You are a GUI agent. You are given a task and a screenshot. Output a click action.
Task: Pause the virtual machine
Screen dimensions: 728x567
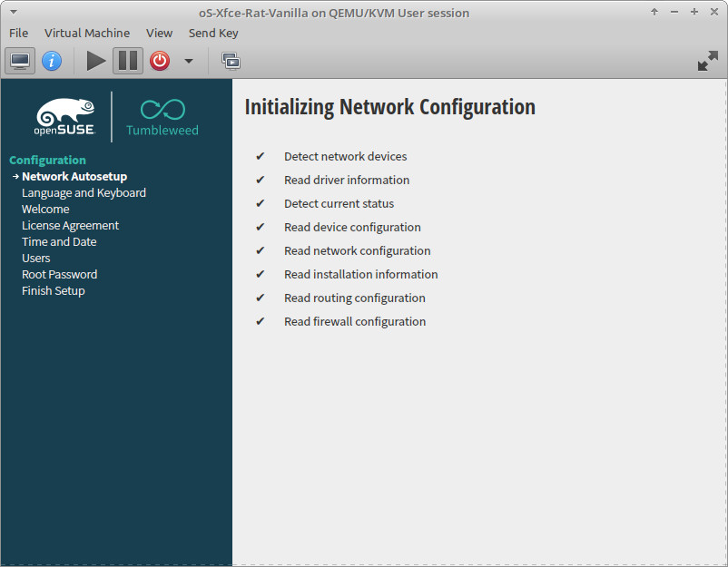click(x=128, y=61)
